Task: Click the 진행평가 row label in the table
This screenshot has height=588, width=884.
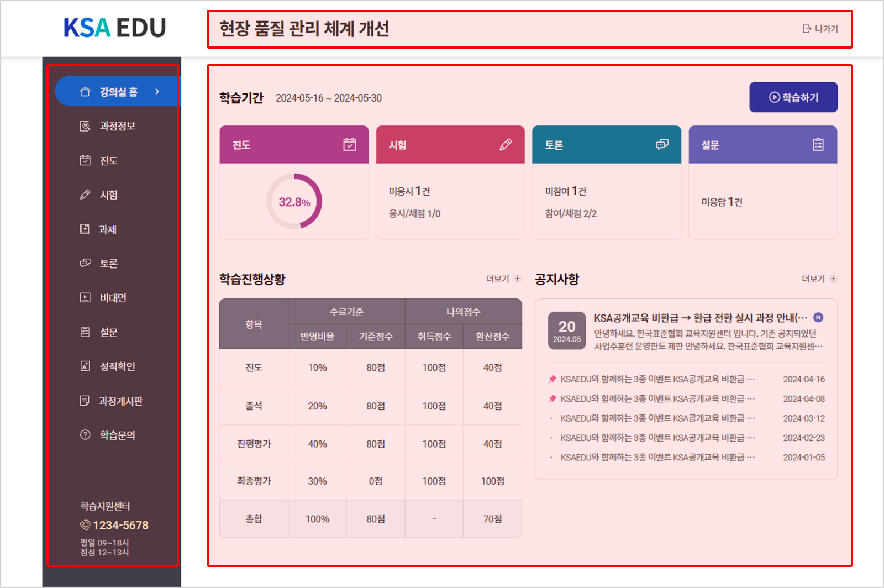Action: coord(254,444)
